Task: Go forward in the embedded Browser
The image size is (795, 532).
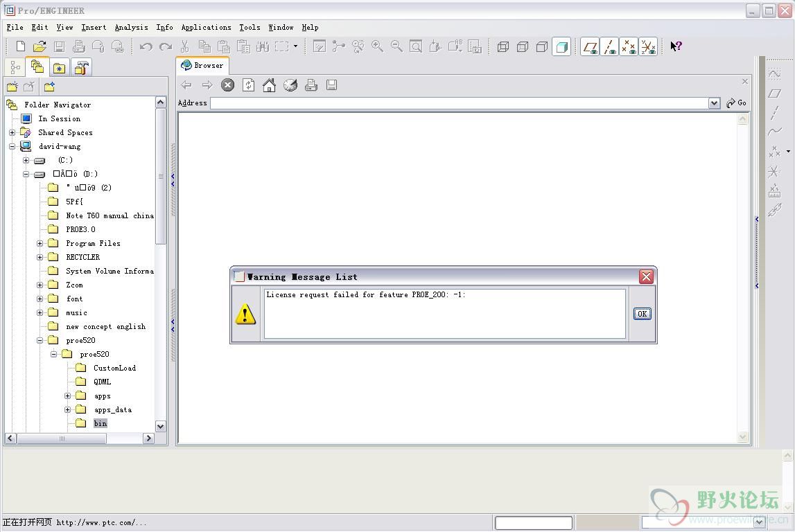Action: coord(207,85)
